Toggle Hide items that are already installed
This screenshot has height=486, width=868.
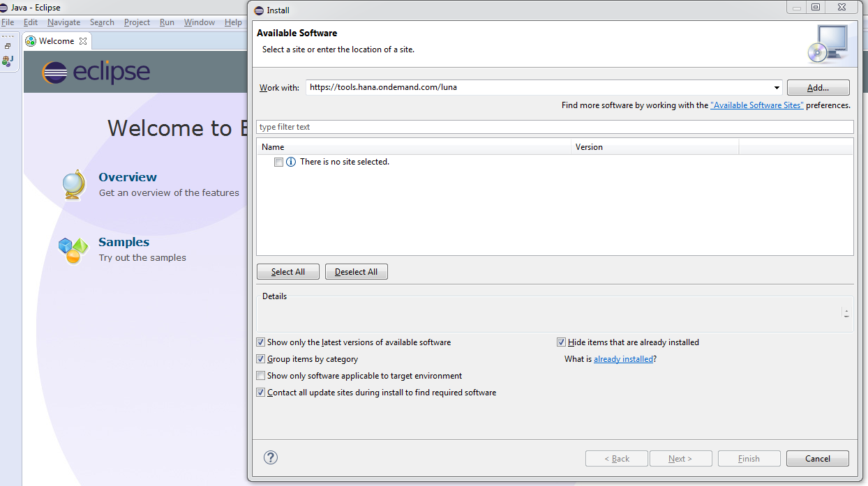click(x=561, y=342)
